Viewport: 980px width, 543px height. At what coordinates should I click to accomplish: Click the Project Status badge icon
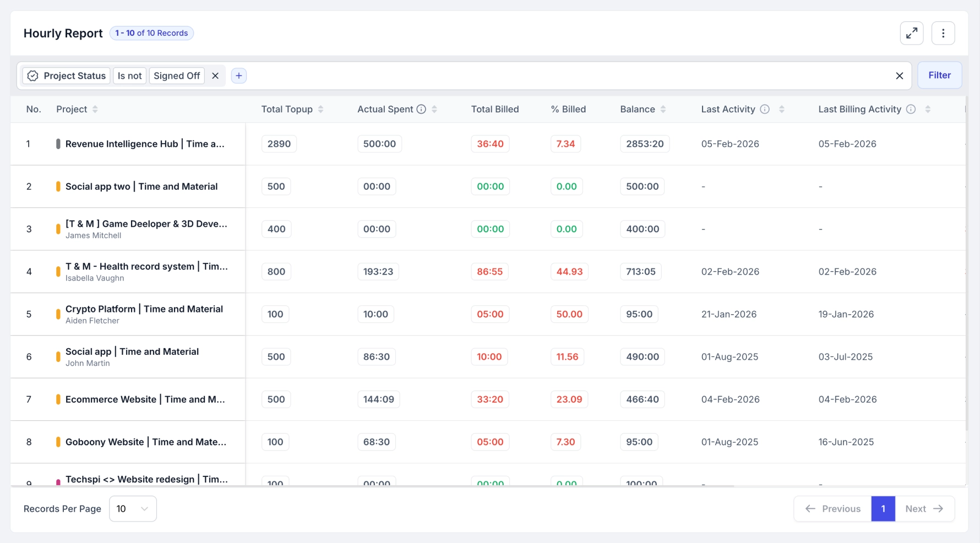[33, 75]
